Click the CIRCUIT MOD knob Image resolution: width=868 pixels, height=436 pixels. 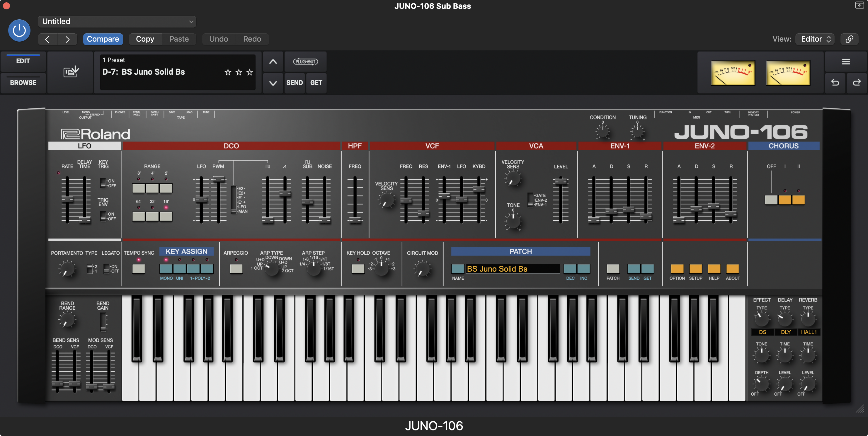click(x=422, y=269)
